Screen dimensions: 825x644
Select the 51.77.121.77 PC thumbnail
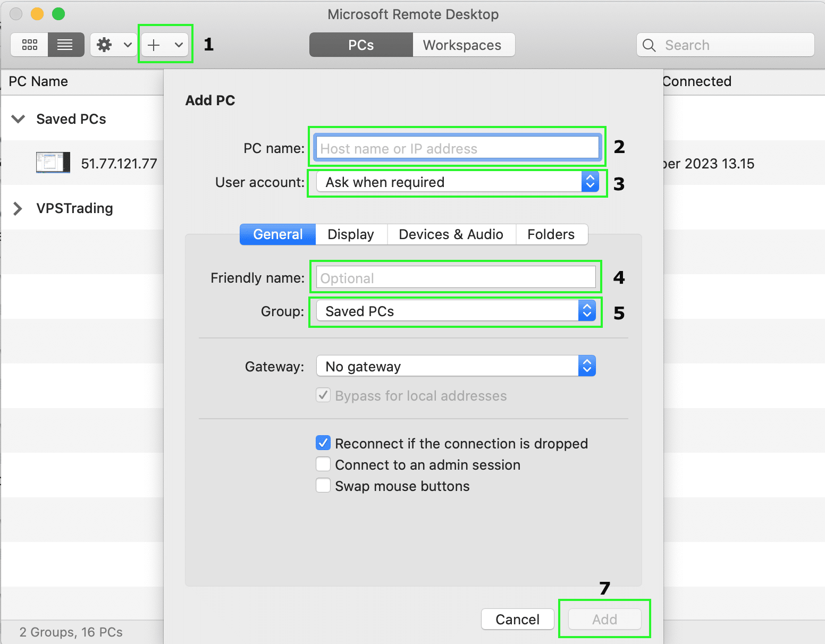[53, 163]
